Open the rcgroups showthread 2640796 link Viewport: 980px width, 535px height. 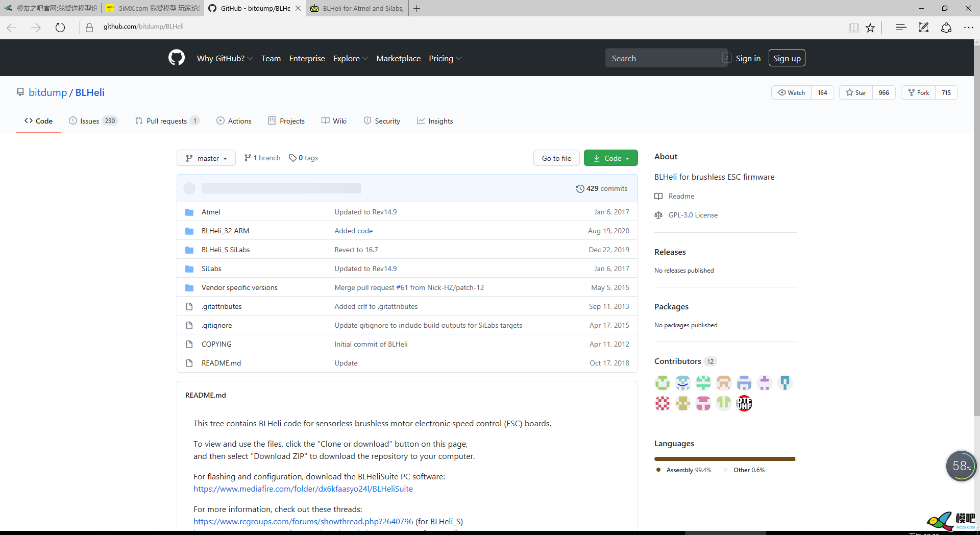click(x=303, y=521)
